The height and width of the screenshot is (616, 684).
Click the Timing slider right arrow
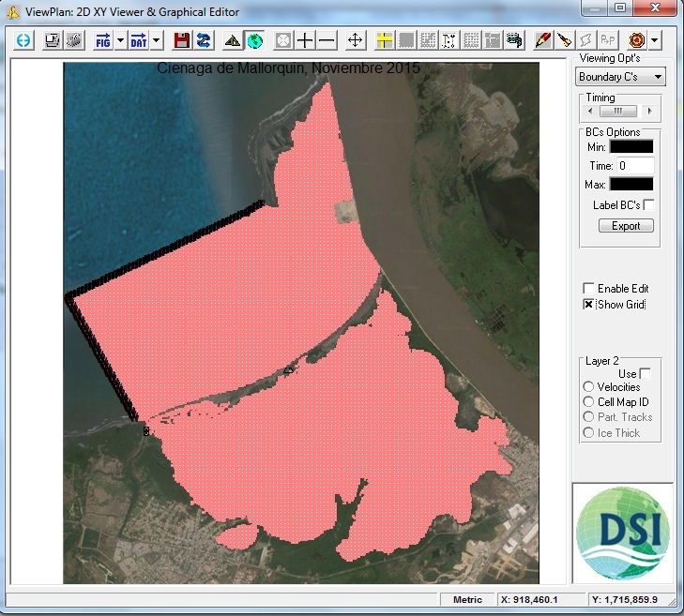pyautogui.click(x=649, y=112)
